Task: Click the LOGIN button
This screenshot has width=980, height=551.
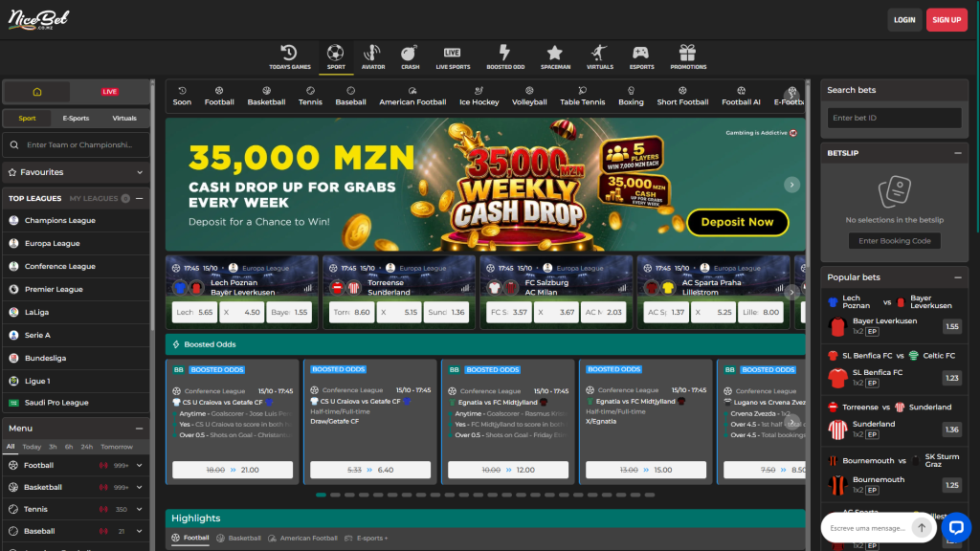Action: [x=903, y=20]
